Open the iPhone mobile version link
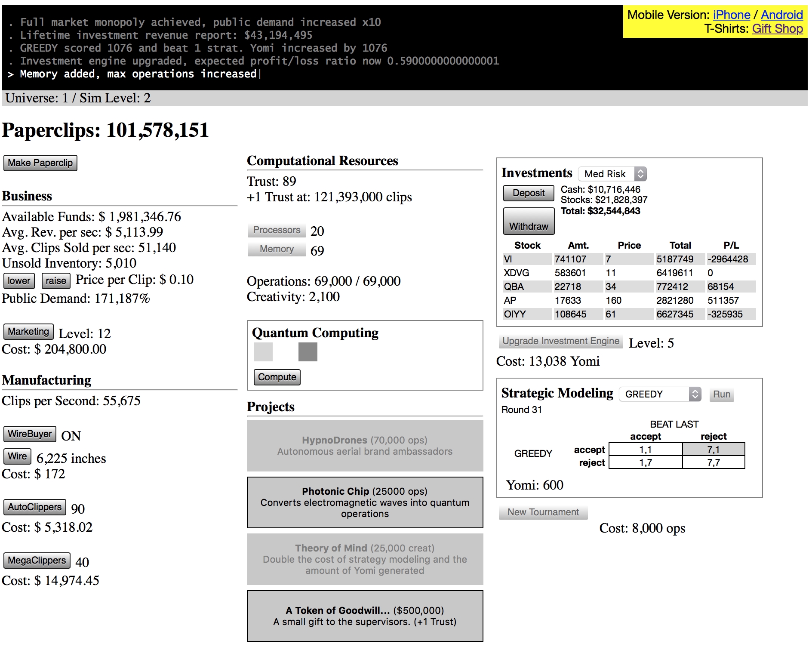 [731, 15]
